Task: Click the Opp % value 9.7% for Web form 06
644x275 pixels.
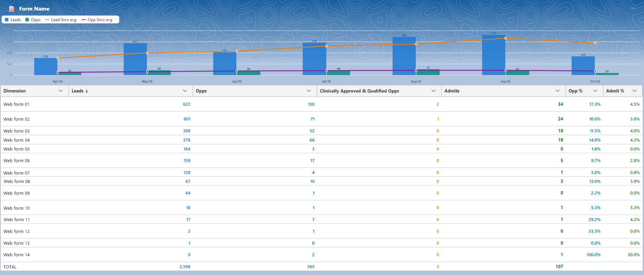Action: coord(596,161)
